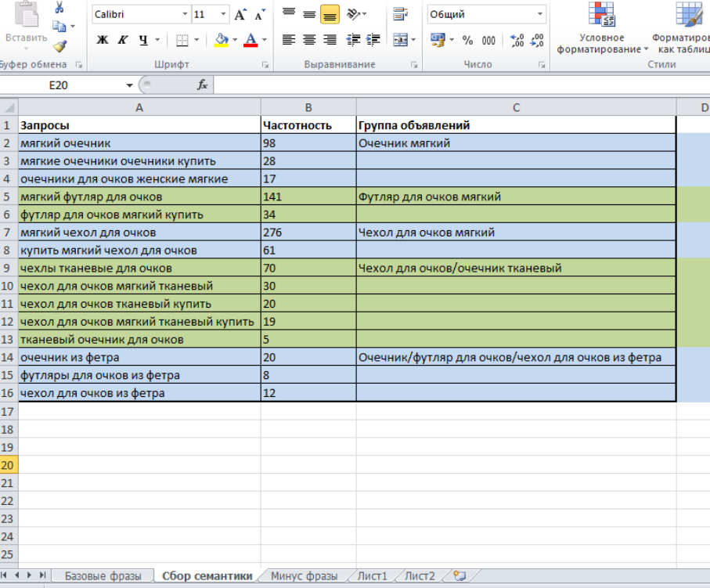Click the Select All corner button
Viewport: 710px width, 588px height.
(9, 108)
